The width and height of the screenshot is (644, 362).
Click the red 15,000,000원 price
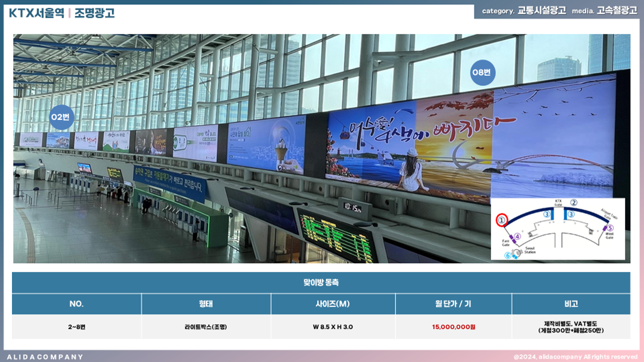tap(453, 327)
